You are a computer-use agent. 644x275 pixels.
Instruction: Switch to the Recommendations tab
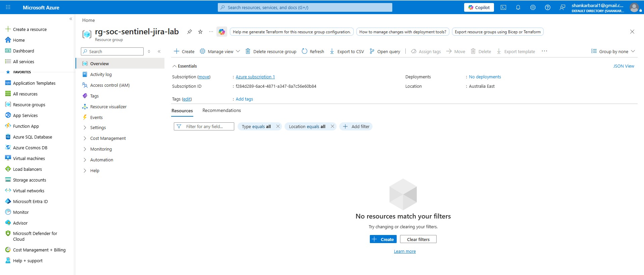pyautogui.click(x=221, y=110)
